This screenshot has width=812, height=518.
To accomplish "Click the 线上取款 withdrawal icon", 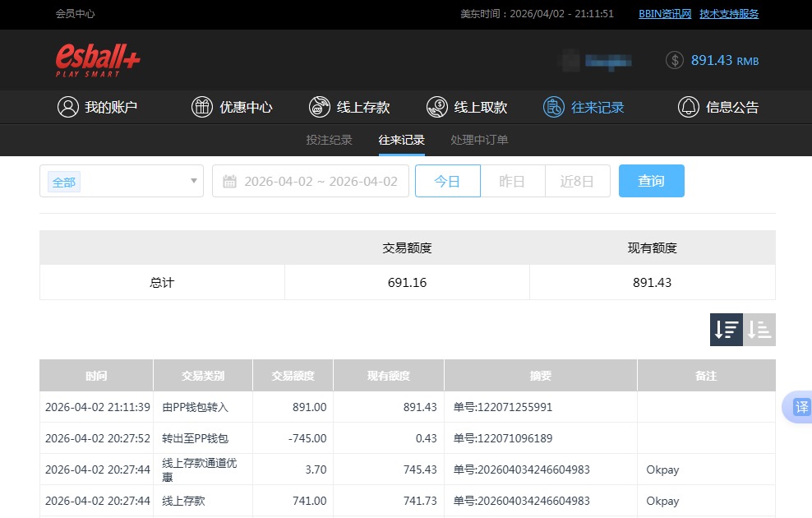I will point(436,107).
